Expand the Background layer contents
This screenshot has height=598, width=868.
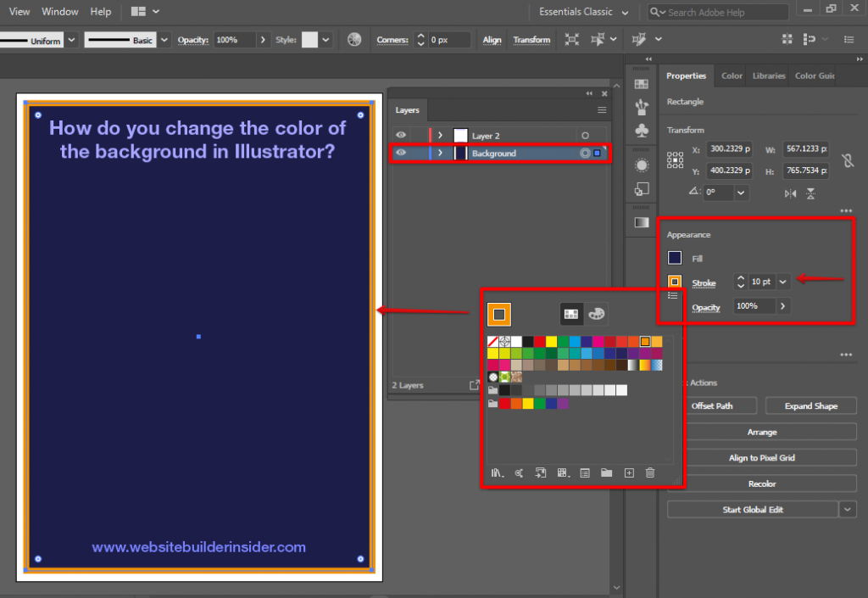coord(440,154)
